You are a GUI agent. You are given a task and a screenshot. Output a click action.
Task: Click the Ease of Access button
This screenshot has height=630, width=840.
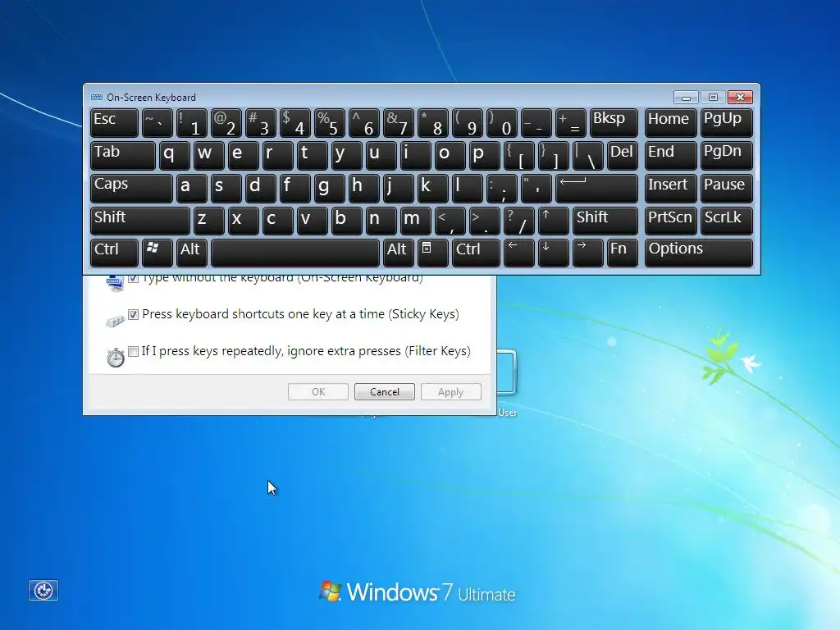point(43,591)
